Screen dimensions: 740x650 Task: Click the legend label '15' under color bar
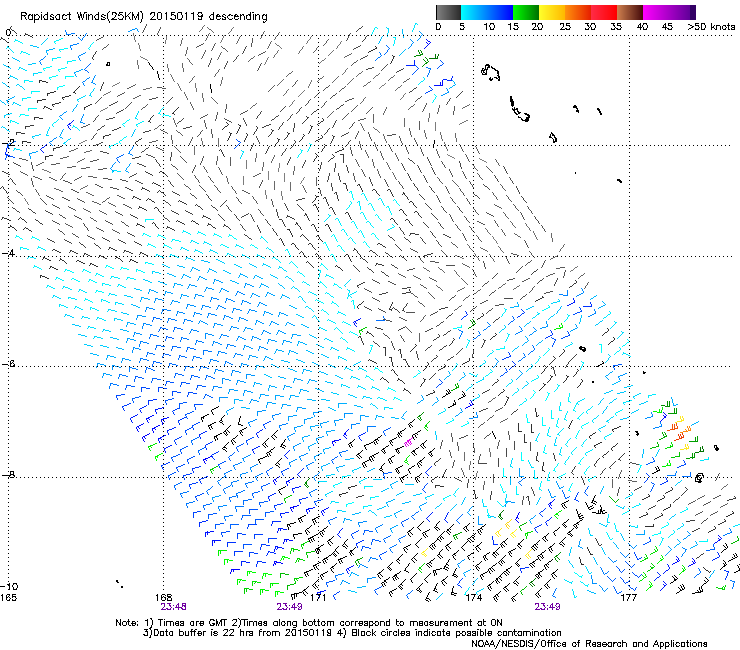pyautogui.click(x=513, y=26)
